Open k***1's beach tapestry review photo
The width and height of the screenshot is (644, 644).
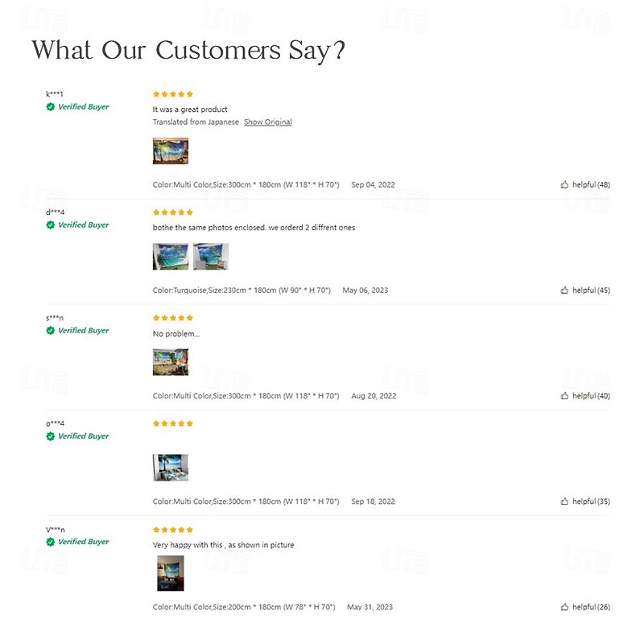171,151
